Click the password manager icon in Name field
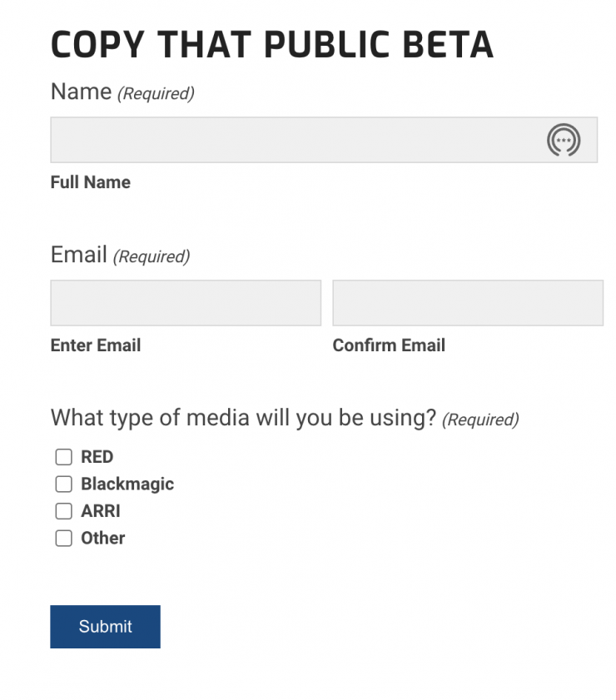Screen dimensions: 616x700 click(x=564, y=140)
